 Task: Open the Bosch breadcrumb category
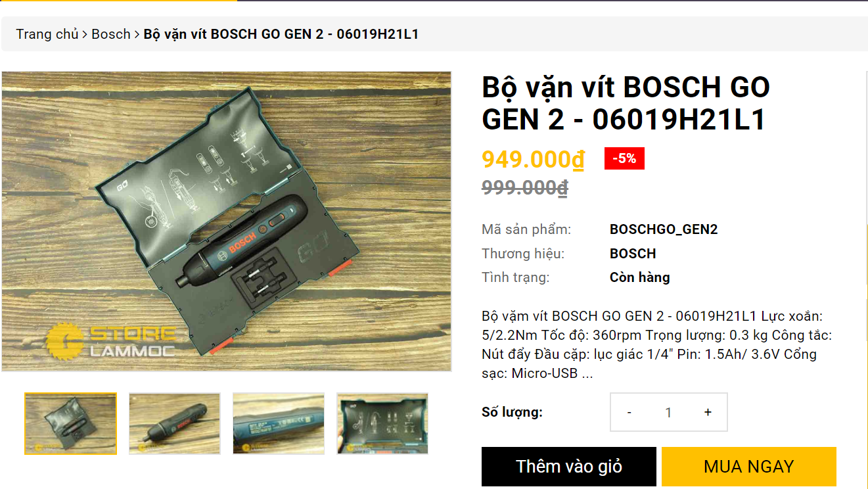tap(111, 34)
